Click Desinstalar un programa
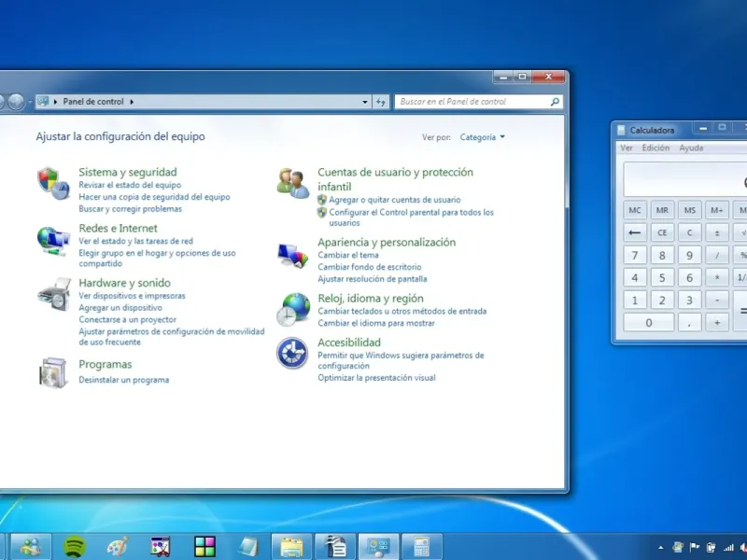 point(124,380)
